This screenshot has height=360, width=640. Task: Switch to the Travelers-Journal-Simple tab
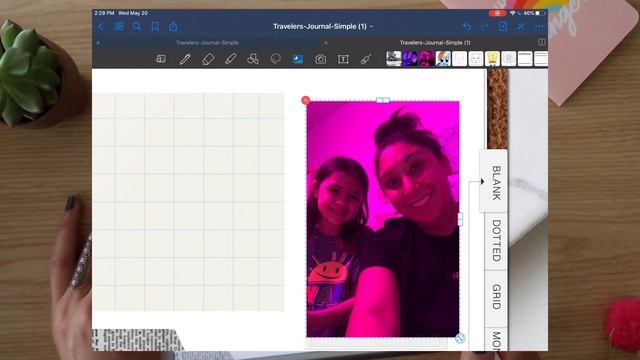(207, 42)
